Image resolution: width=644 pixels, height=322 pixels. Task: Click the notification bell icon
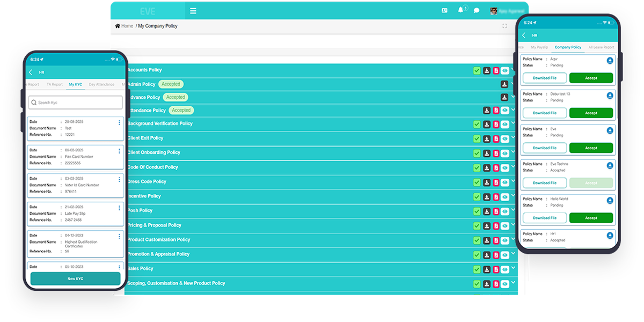point(460,10)
